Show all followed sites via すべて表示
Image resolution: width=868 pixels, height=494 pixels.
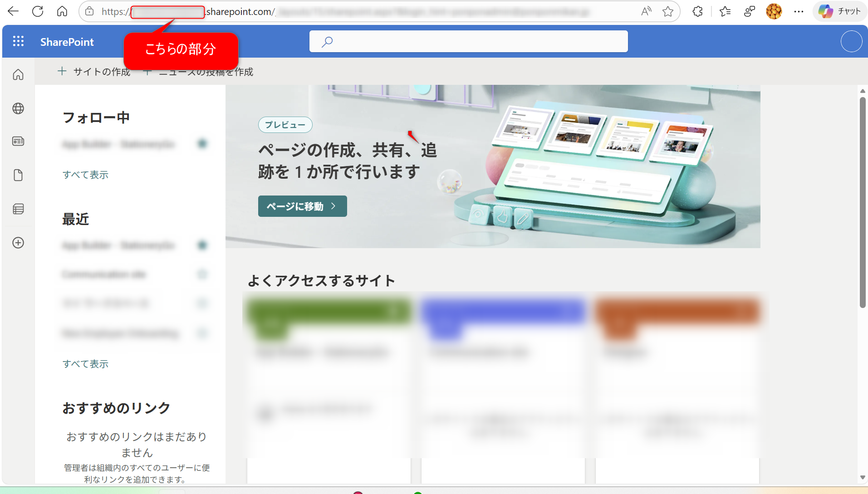pyautogui.click(x=85, y=175)
